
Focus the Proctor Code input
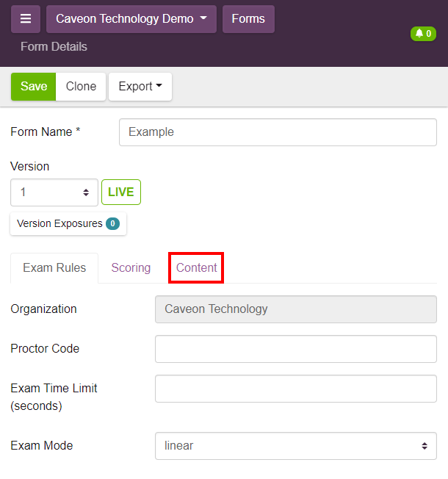[x=295, y=349]
